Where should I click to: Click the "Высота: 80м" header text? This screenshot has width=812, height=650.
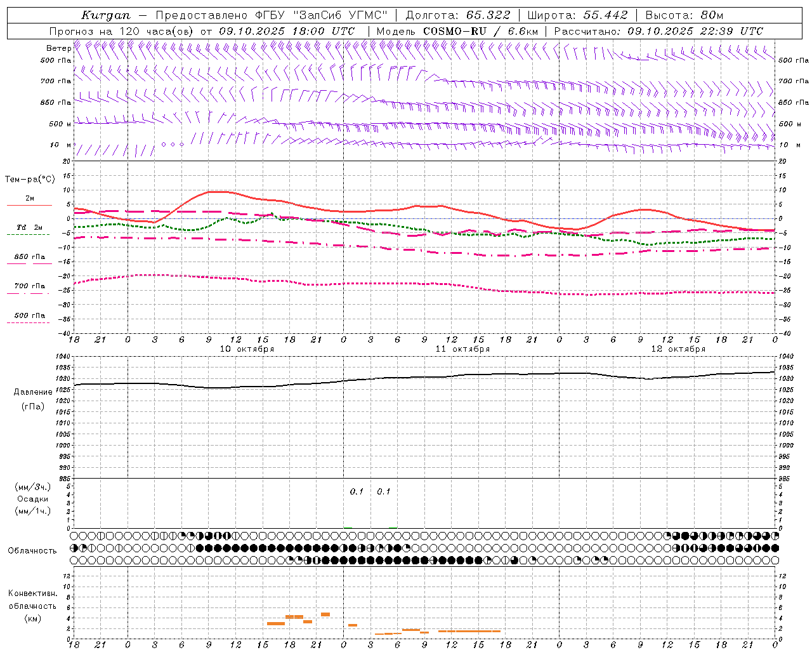point(684,15)
